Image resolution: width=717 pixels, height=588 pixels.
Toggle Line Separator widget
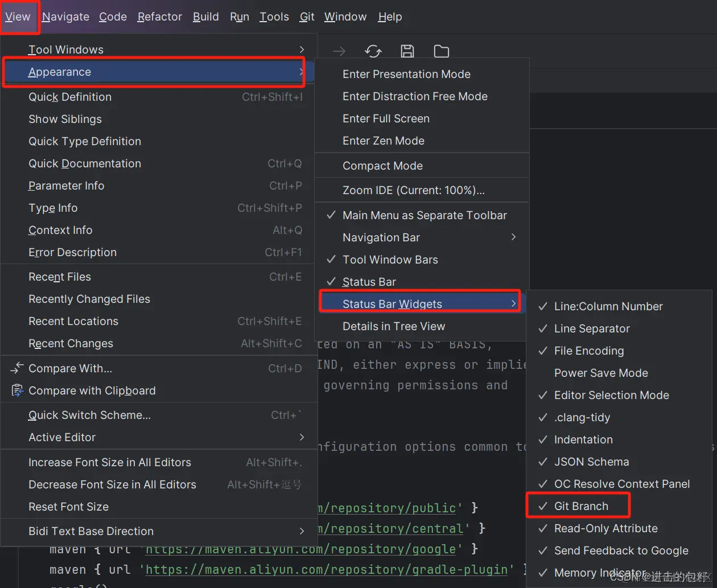(619, 328)
